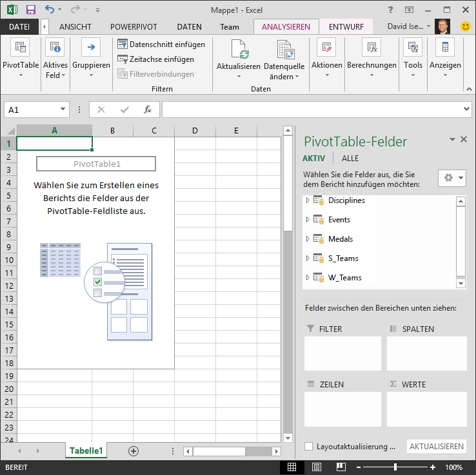
Task: Open the Help question mark
Action: point(390,10)
